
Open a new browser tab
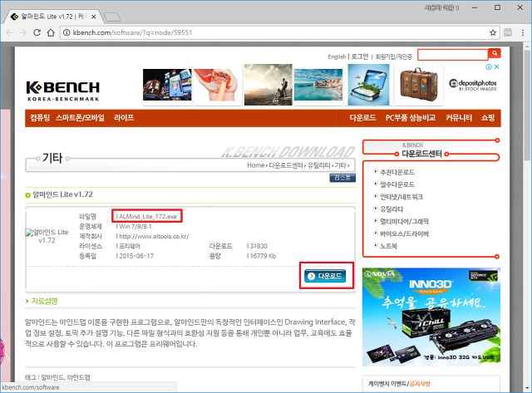coord(111,17)
